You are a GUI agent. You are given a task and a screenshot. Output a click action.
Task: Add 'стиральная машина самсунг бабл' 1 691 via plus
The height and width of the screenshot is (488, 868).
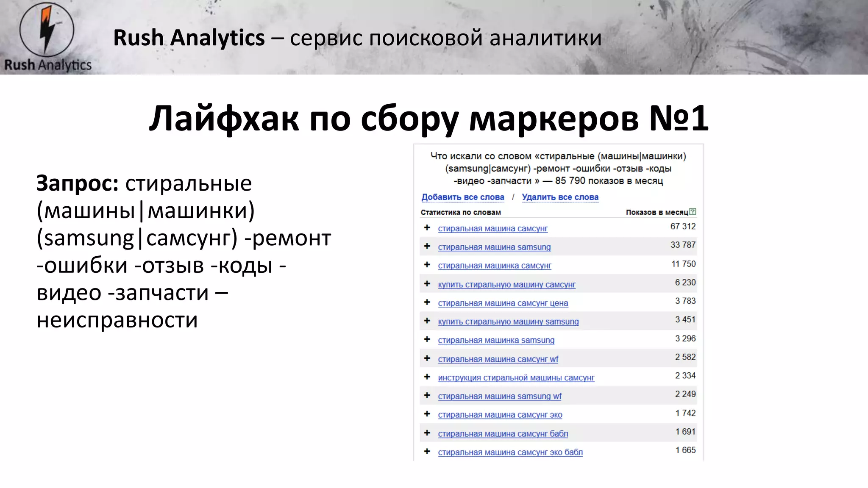coord(427,433)
